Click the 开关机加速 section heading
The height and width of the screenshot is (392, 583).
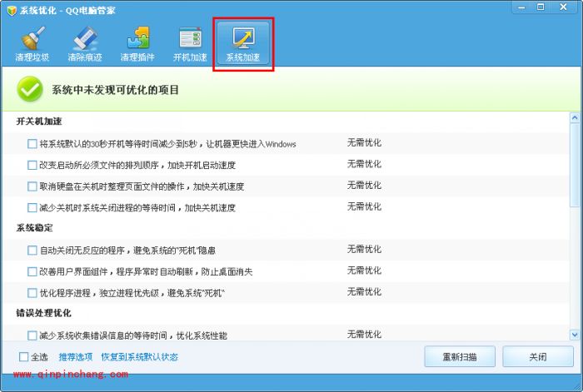39,122
